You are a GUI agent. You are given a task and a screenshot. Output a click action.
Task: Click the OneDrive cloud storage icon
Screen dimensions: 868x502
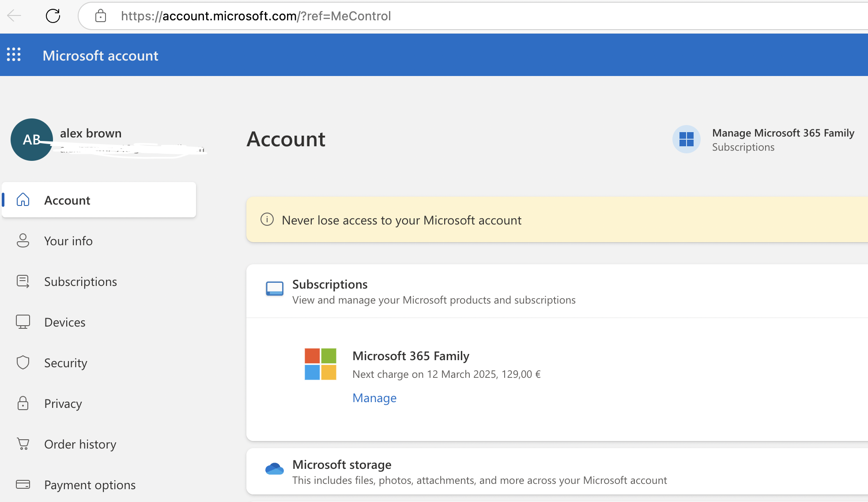(275, 468)
